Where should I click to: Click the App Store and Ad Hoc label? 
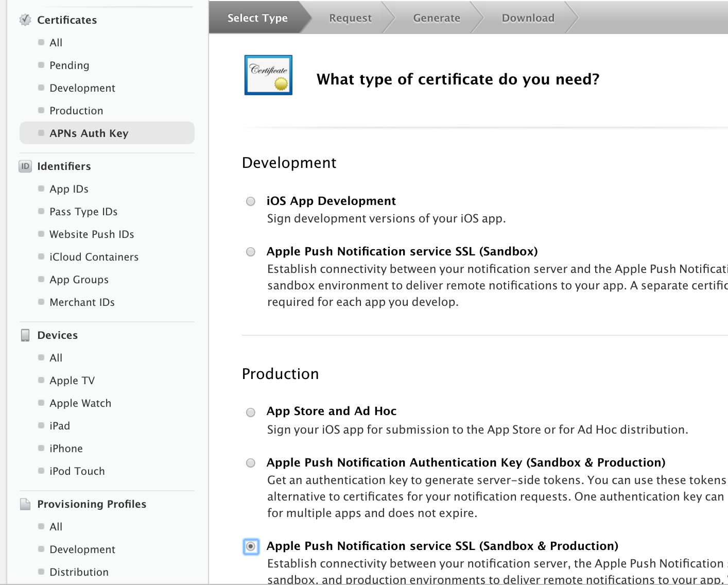[332, 411]
